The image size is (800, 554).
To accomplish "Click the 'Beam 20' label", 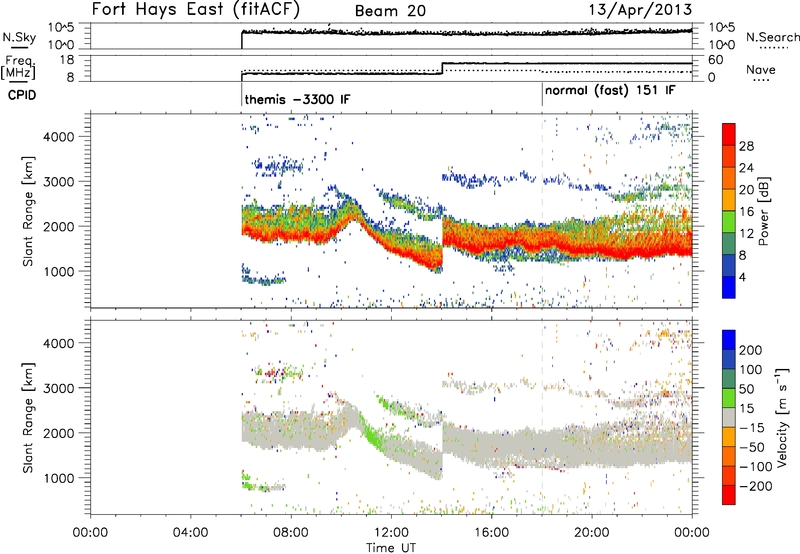I will (x=390, y=11).
